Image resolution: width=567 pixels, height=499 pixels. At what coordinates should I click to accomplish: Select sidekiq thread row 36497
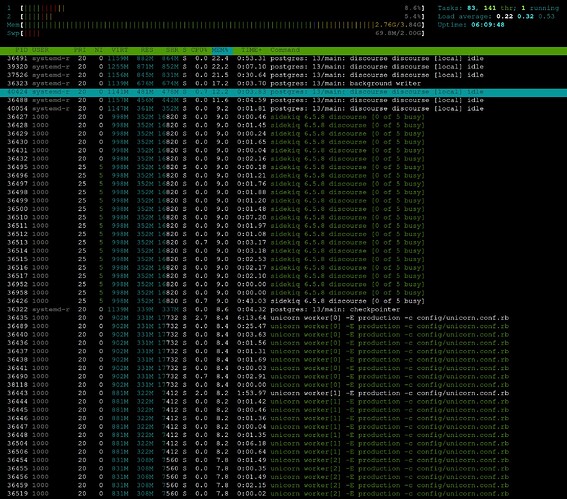pos(284,184)
